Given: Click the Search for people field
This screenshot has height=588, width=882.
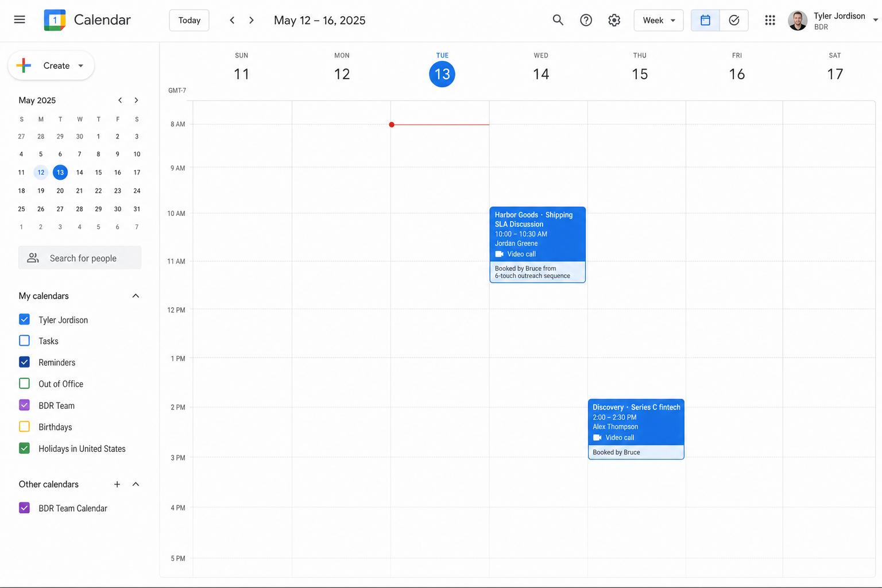Looking at the screenshot, I should pyautogui.click(x=80, y=258).
